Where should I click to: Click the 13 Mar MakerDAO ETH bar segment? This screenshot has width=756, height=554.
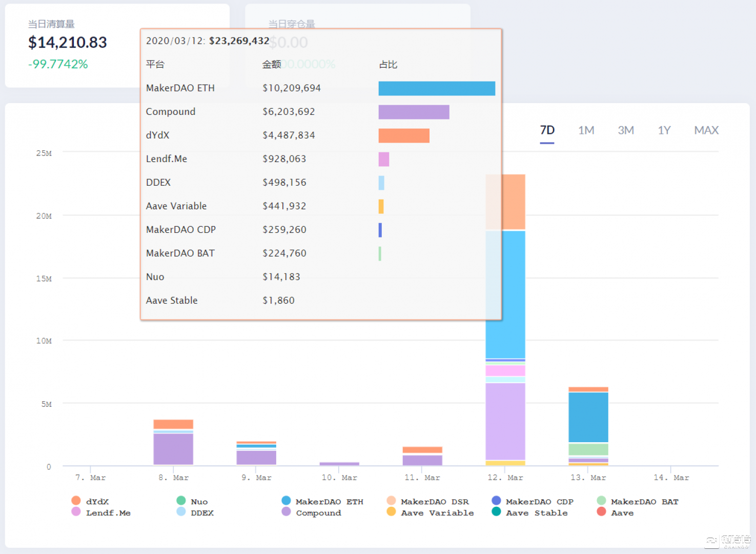(588, 417)
